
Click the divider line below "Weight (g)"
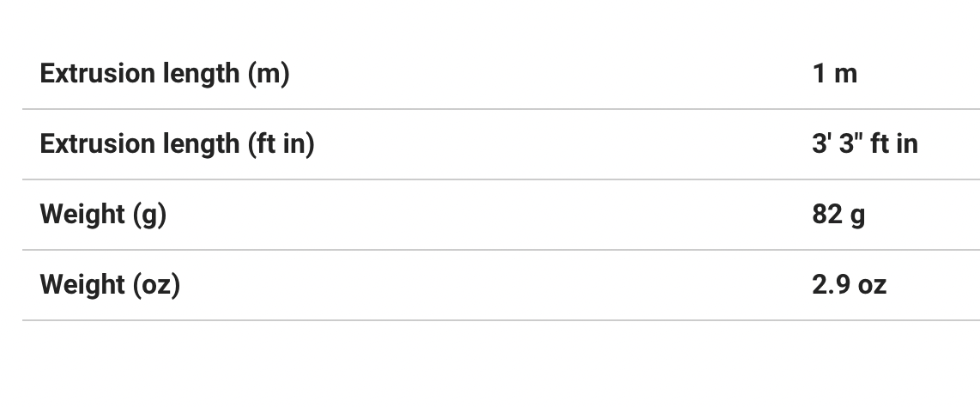pyautogui.click(x=500, y=250)
